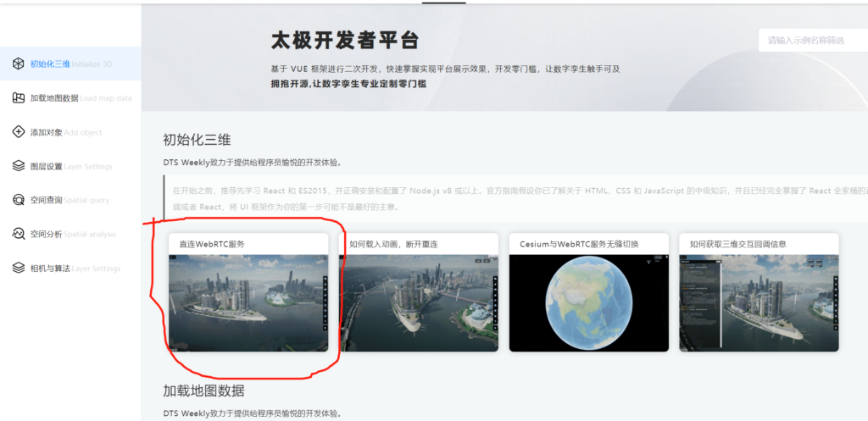Screen dimensions: 868x421
Task: Click the layers icon beside 图层设置
Action: 19,166
